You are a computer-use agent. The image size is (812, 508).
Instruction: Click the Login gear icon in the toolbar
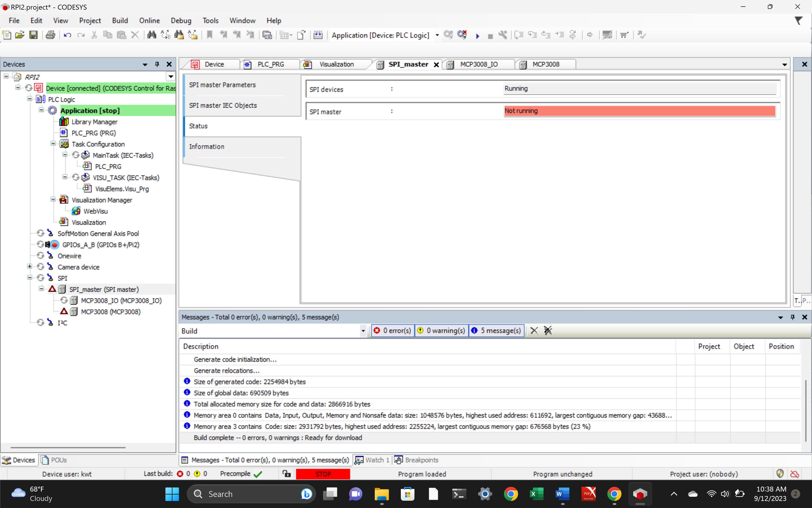448,35
